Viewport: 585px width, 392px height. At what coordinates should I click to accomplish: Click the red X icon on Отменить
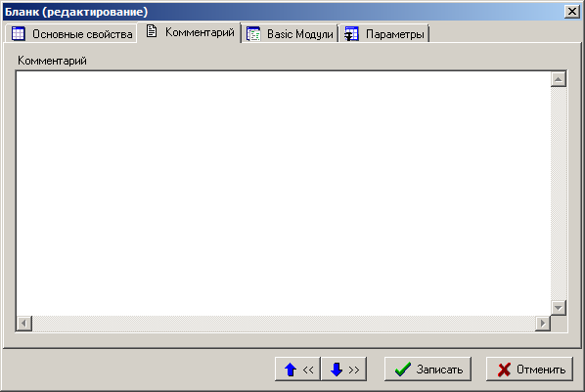coord(504,370)
